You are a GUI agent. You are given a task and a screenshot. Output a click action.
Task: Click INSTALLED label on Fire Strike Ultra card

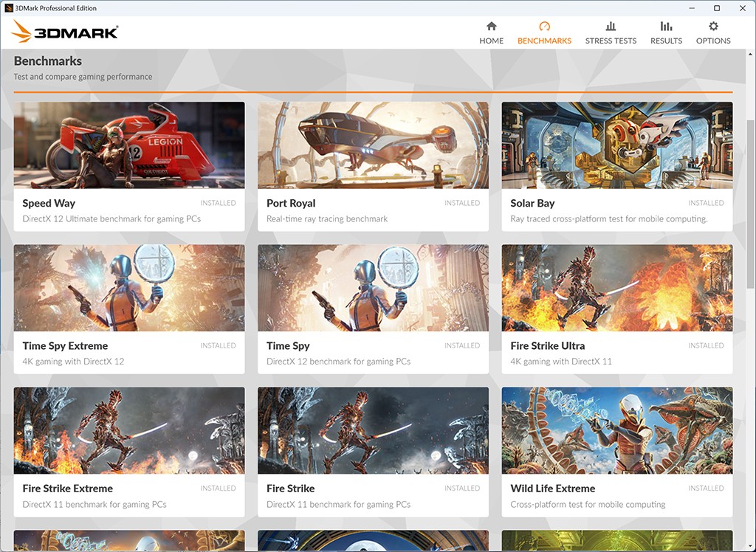tap(706, 345)
